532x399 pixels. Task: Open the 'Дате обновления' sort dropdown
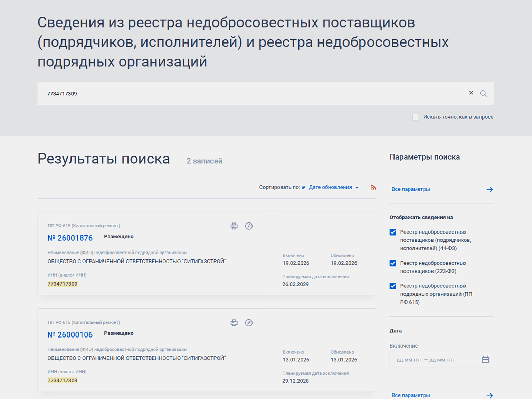333,187
